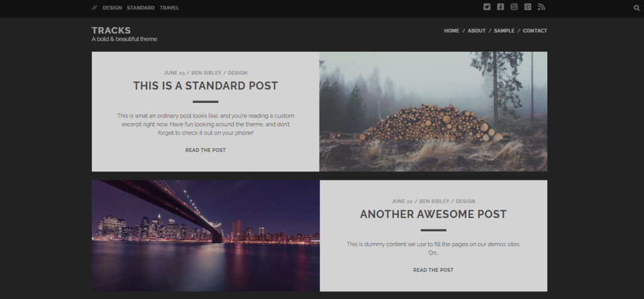Image resolution: width=644 pixels, height=299 pixels.
Task: Select the Travel category in top bar
Action: point(169,8)
